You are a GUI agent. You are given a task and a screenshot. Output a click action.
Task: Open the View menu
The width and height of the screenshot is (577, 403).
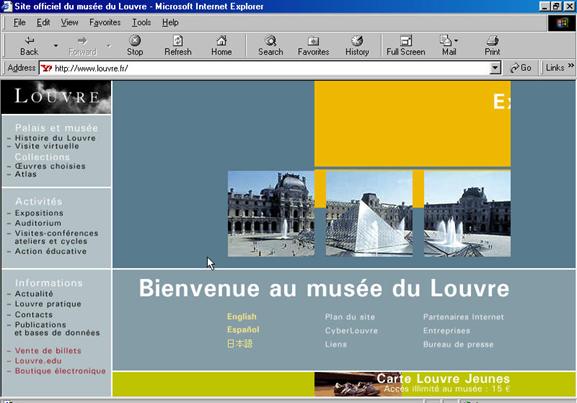(69, 23)
